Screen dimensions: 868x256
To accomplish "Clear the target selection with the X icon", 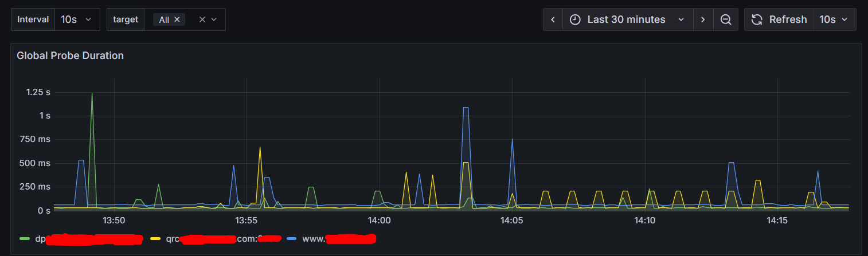I will tap(202, 19).
